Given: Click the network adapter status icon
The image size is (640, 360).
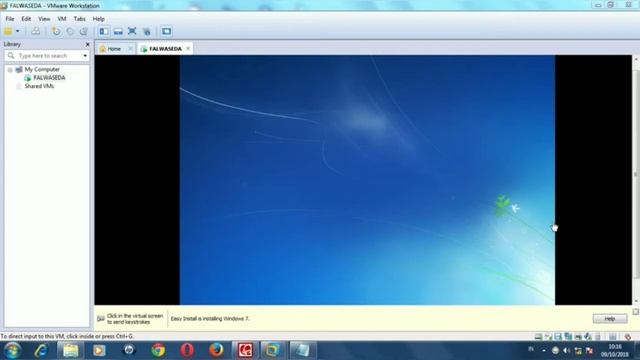Looking at the screenshot, I should click(x=568, y=337).
